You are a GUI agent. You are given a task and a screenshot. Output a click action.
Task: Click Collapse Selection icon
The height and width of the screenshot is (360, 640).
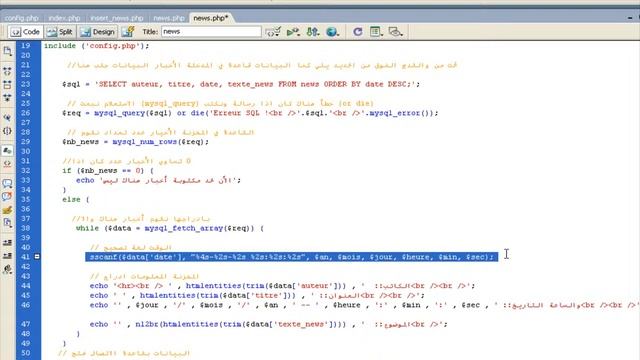coord(7,85)
